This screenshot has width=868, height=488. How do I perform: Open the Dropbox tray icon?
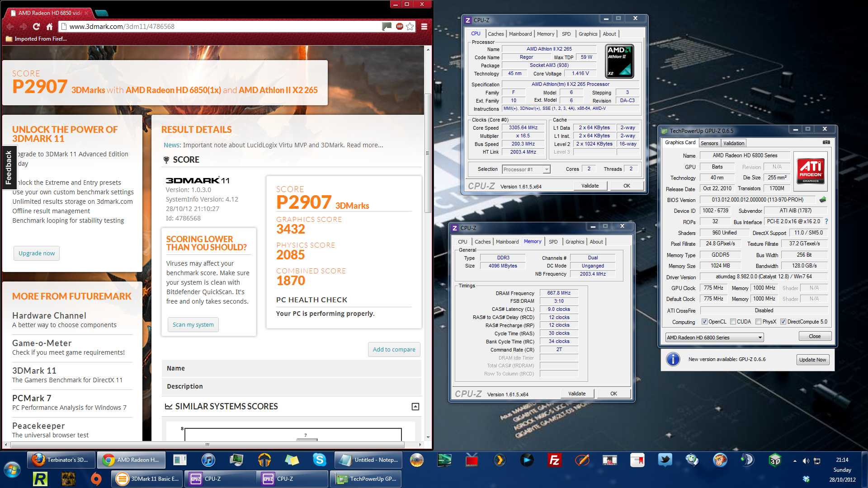coord(806,479)
